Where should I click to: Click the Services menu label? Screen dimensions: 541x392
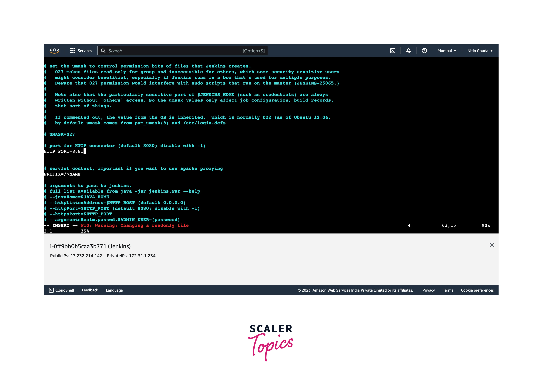pos(85,51)
